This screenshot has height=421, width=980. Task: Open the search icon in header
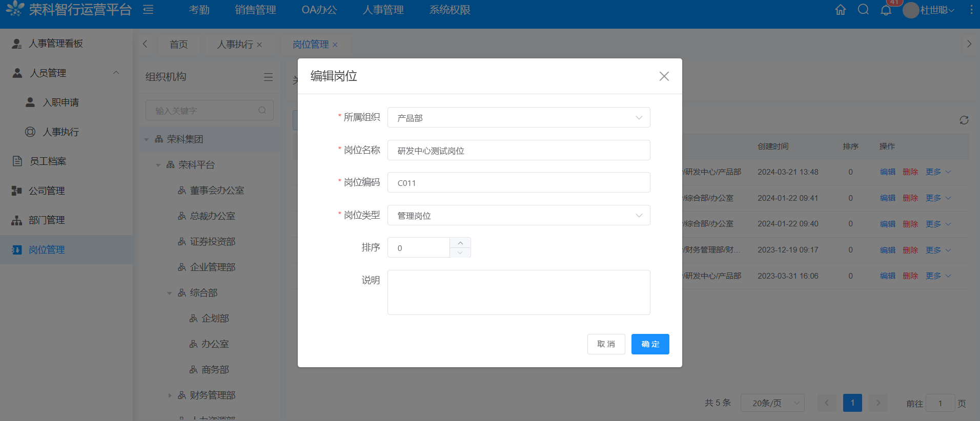pyautogui.click(x=863, y=10)
